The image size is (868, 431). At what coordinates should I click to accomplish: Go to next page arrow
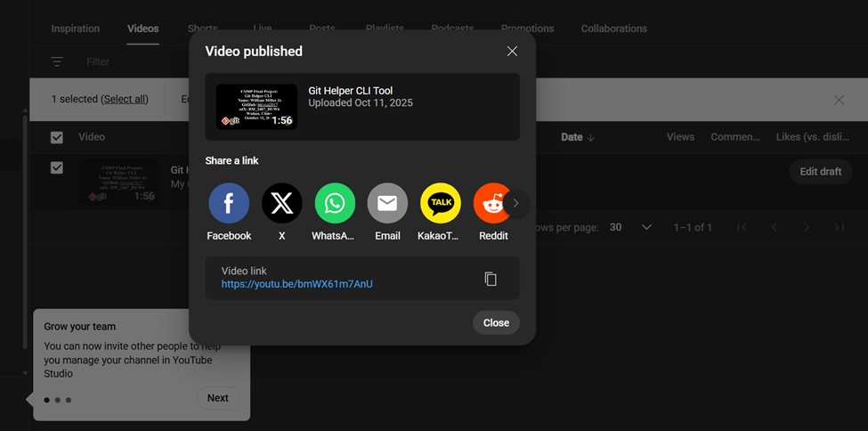pos(807,227)
